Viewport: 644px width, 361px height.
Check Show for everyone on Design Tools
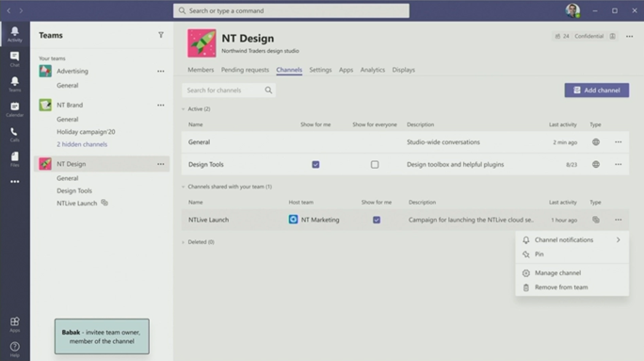tap(375, 164)
